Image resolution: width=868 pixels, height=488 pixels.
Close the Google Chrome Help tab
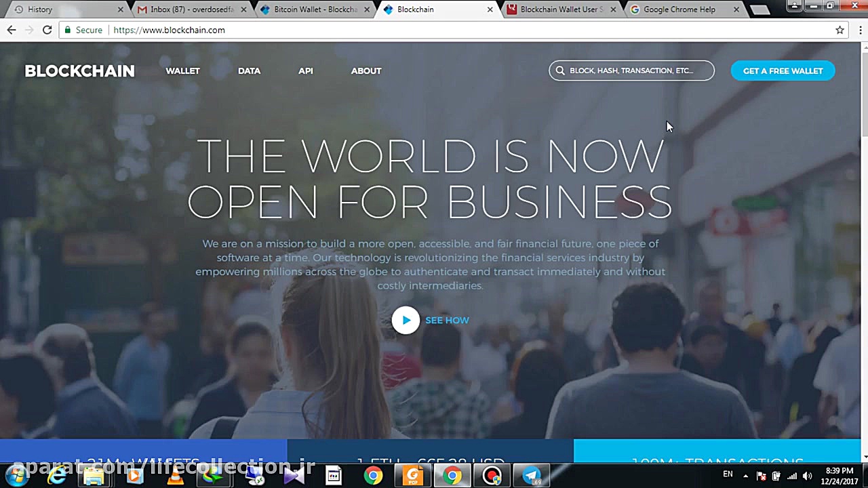tap(736, 9)
